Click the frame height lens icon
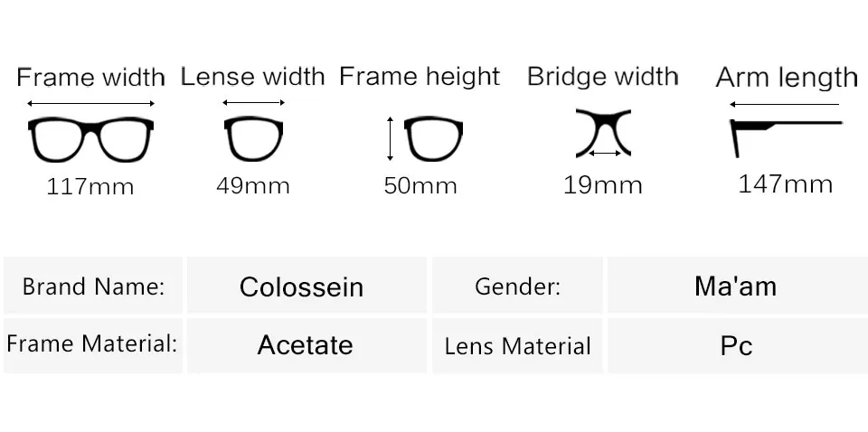 tap(433, 138)
